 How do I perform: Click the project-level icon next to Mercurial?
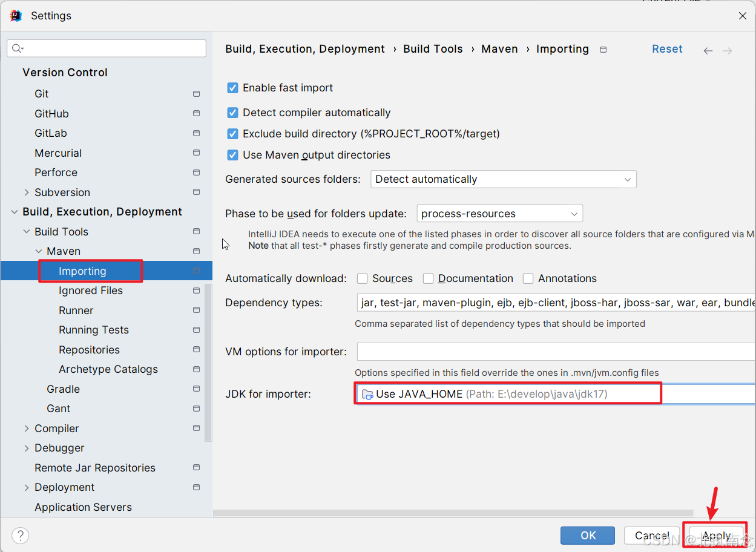coord(196,153)
